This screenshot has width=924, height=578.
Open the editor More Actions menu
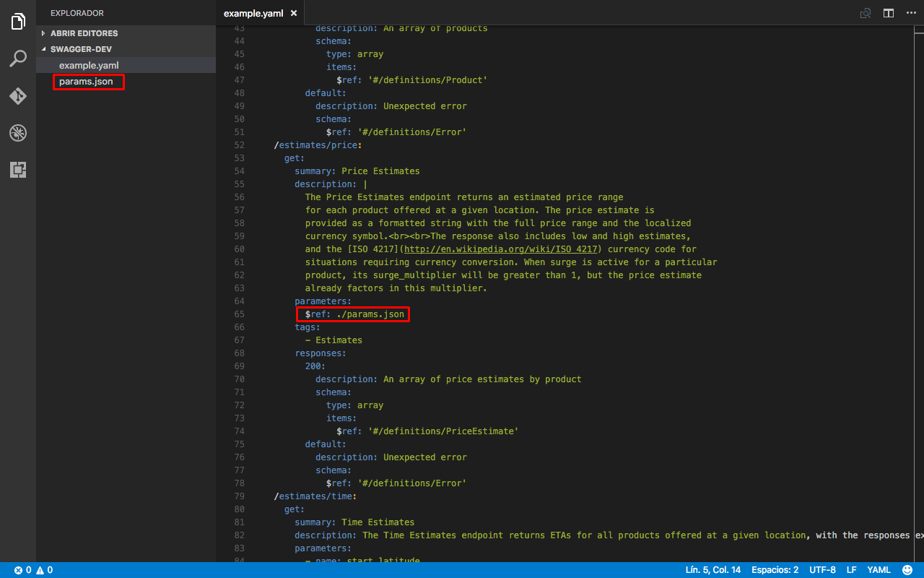[x=912, y=12]
